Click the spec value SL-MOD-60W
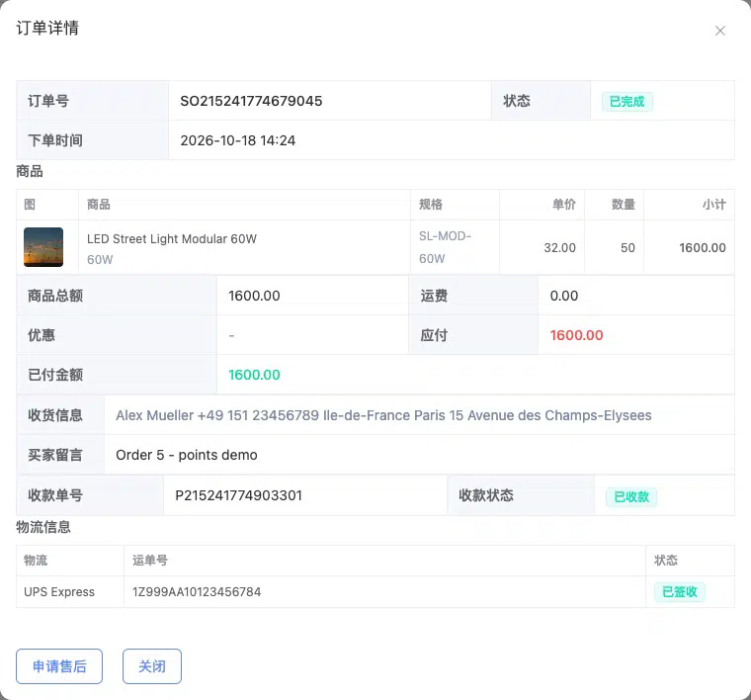This screenshot has height=700, width=751. [x=445, y=247]
